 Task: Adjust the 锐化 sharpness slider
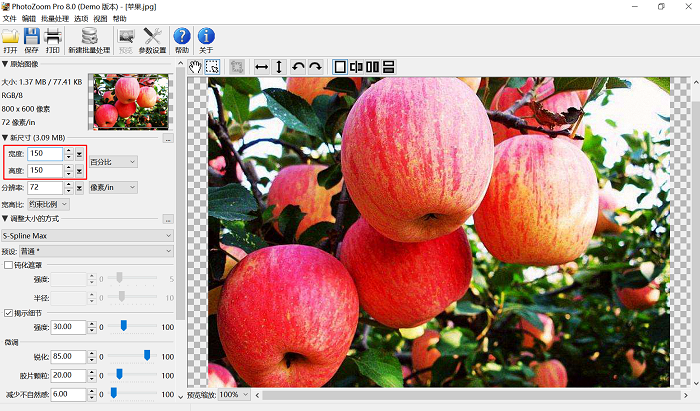(147, 355)
